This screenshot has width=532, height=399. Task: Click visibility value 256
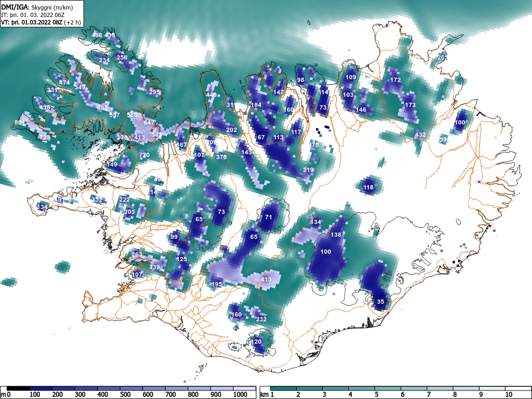point(122,57)
